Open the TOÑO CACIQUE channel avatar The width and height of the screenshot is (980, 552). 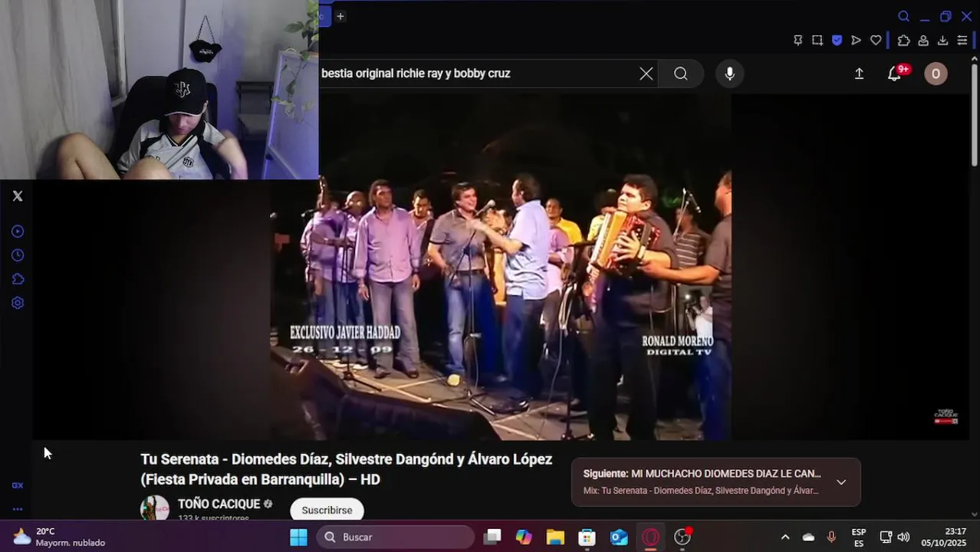point(155,508)
